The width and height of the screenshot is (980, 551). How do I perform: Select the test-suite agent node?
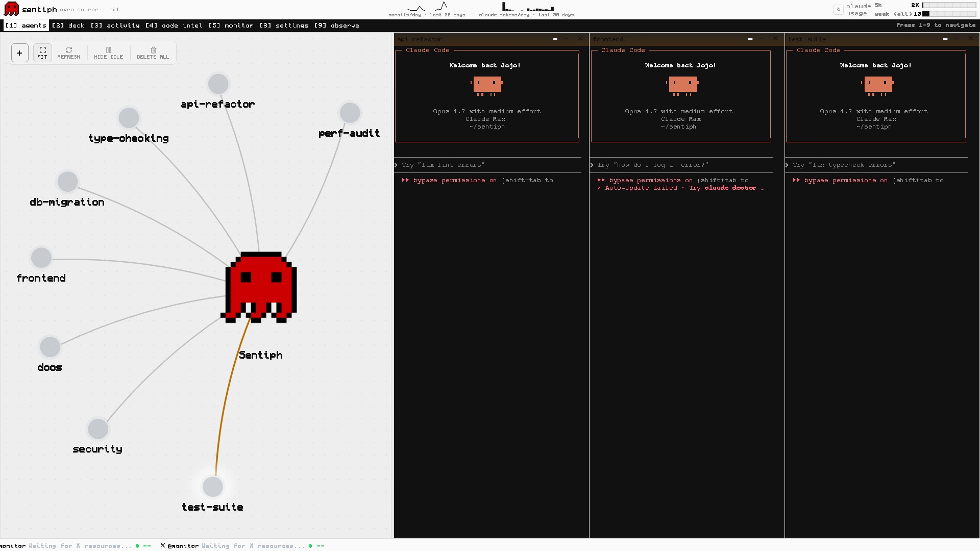pyautogui.click(x=212, y=487)
